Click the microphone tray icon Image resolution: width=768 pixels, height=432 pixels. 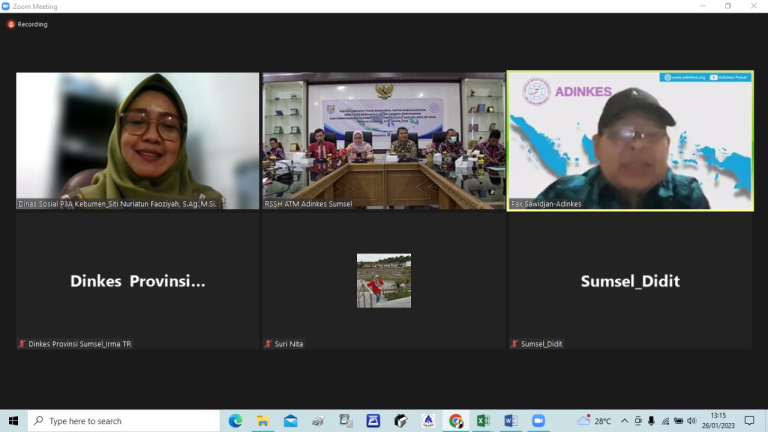click(x=651, y=421)
